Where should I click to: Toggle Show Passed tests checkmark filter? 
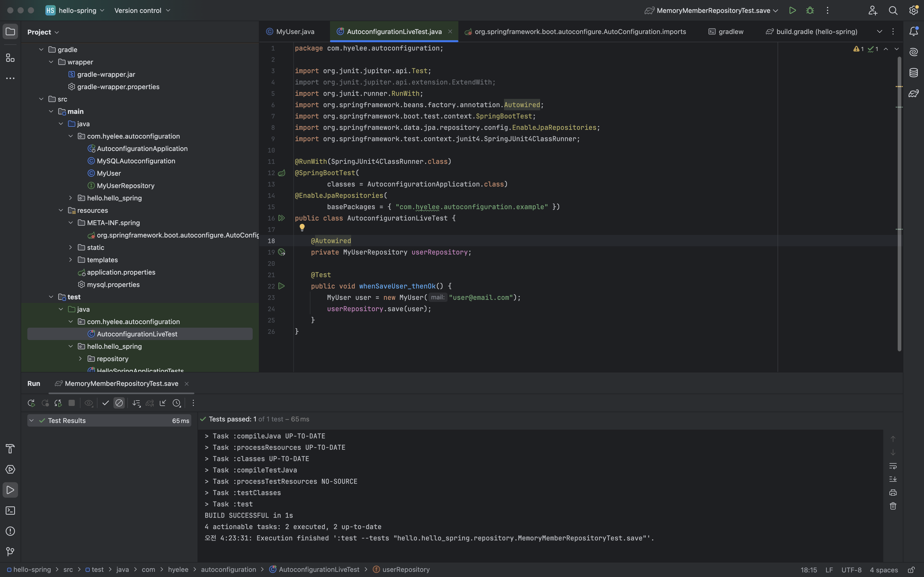pyautogui.click(x=106, y=403)
